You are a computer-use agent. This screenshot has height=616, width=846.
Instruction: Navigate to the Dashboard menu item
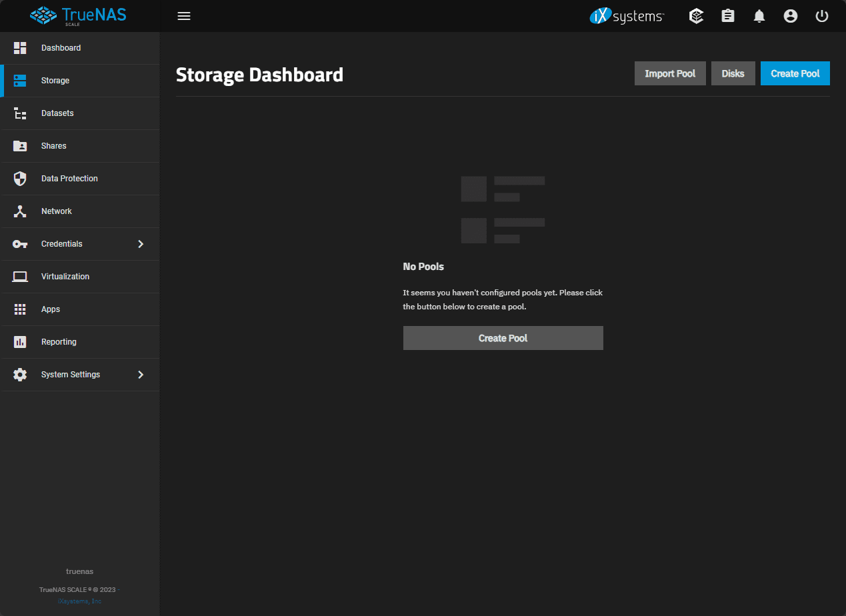[61, 47]
